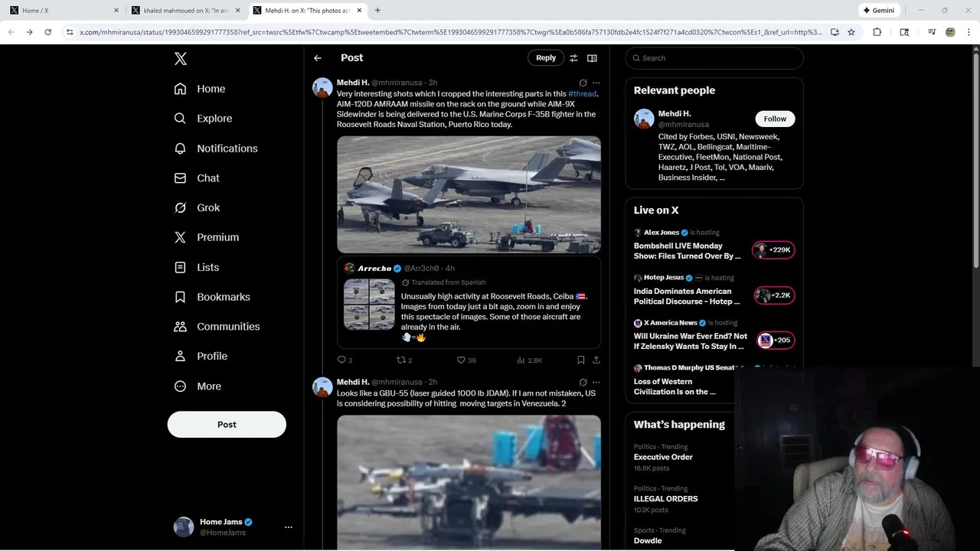Like the first Mehdi H. post

(x=461, y=360)
